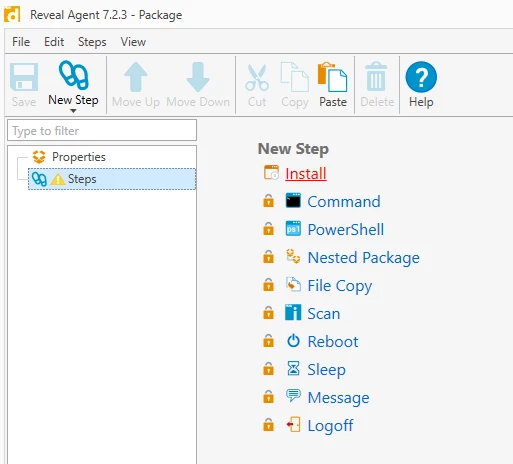Click the Message speech bubble icon

coord(293,396)
